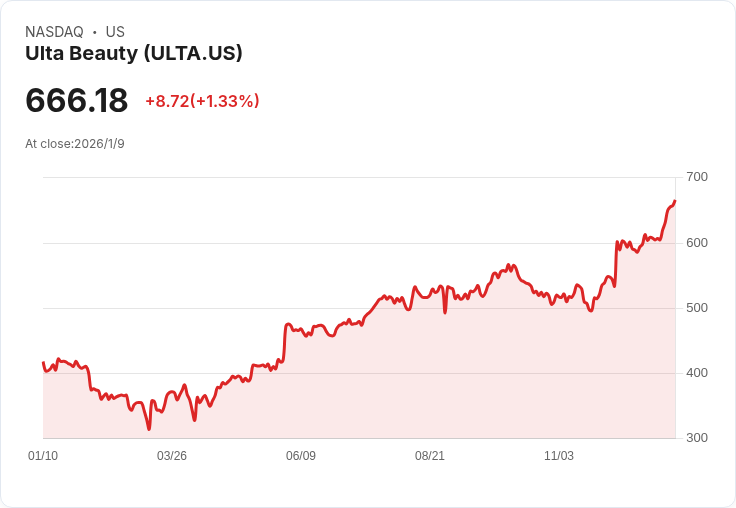736x508 pixels.
Task: Click the NASDAQ exchange label
Action: [x=54, y=32]
